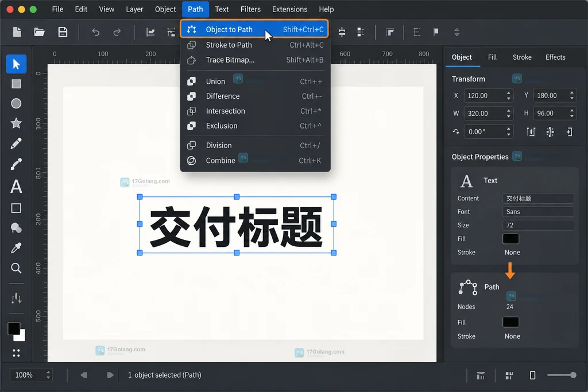Pick the Star tool

[16, 123]
